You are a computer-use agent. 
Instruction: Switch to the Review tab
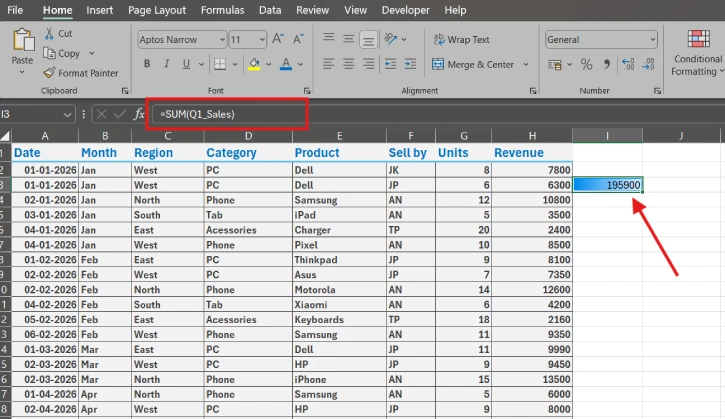point(313,10)
